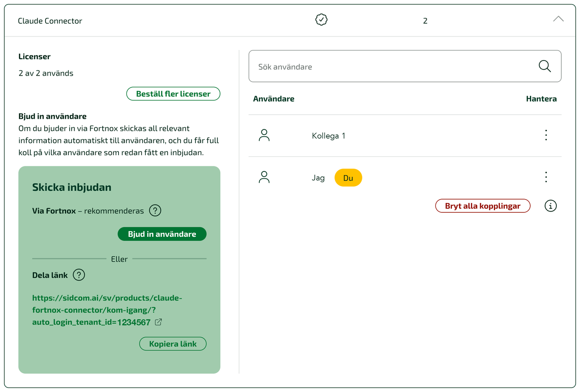
Task: Click the user avatar icon for Kollega 1
Action: click(x=264, y=135)
